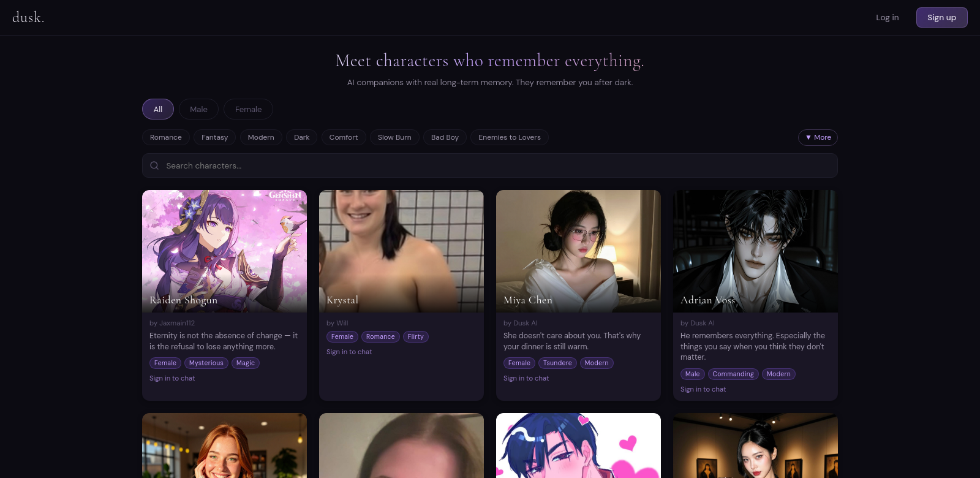Click Sign in to chat under Miya Chen
The width and height of the screenshot is (980, 478).
click(526, 378)
